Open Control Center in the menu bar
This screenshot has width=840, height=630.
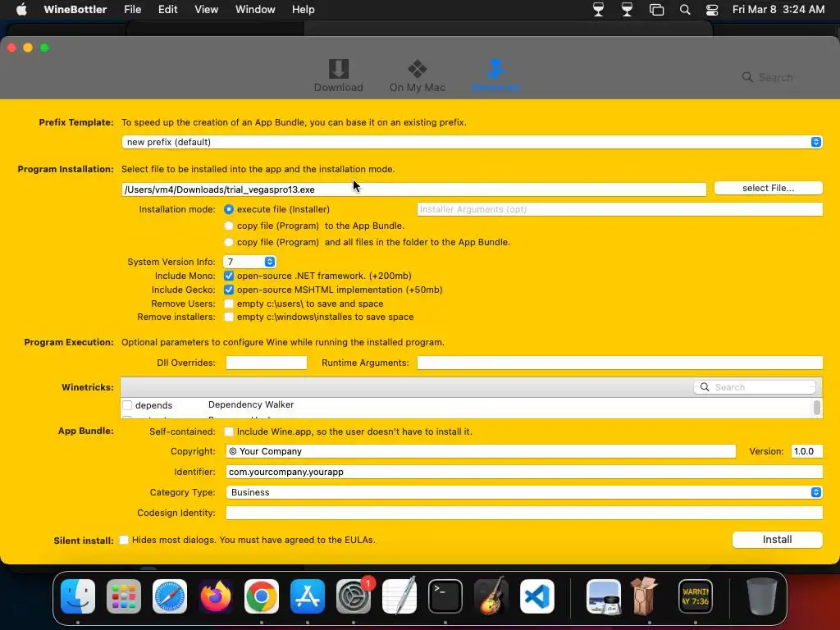[712, 9]
